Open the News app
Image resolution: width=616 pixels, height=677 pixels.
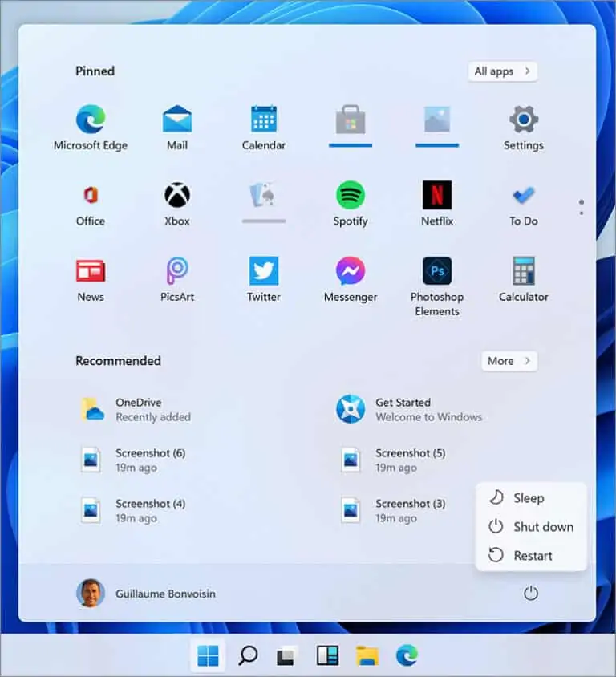pos(91,279)
